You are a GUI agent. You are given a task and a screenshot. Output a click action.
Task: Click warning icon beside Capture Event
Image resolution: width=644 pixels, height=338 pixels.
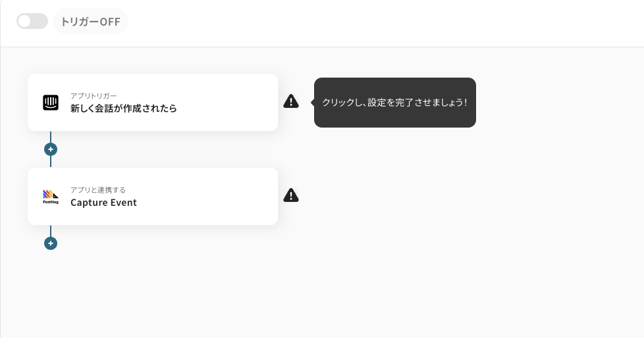pyautogui.click(x=291, y=195)
